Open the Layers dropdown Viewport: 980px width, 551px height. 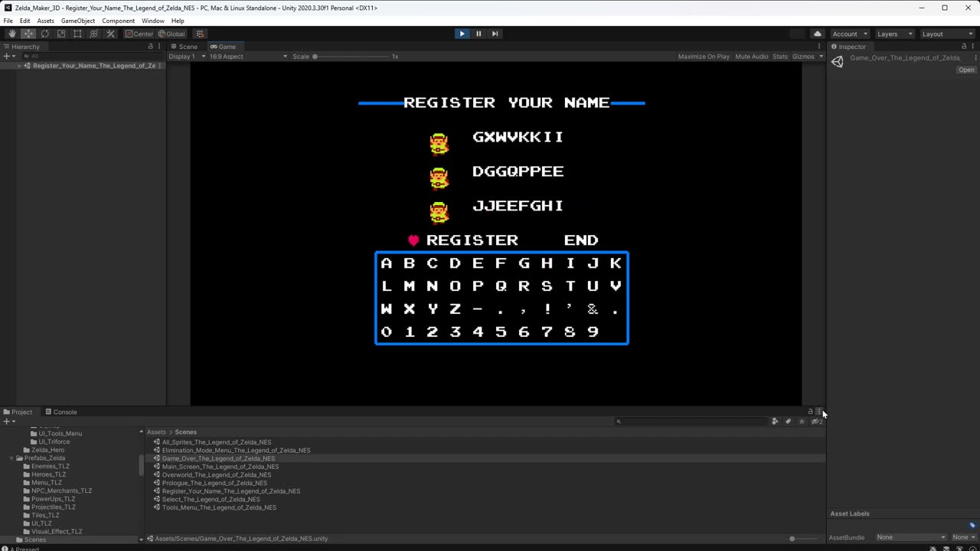[895, 34]
